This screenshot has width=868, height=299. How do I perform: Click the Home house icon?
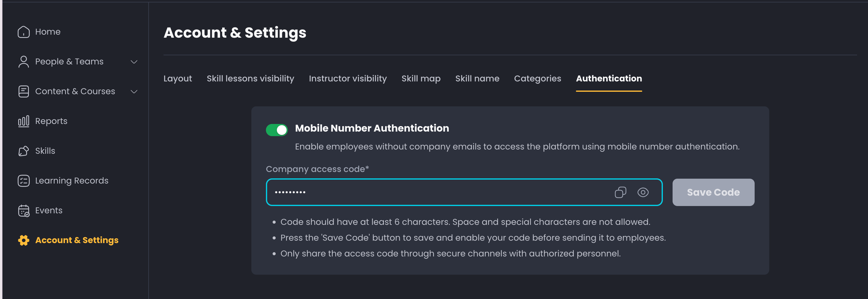pyautogui.click(x=24, y=32)
